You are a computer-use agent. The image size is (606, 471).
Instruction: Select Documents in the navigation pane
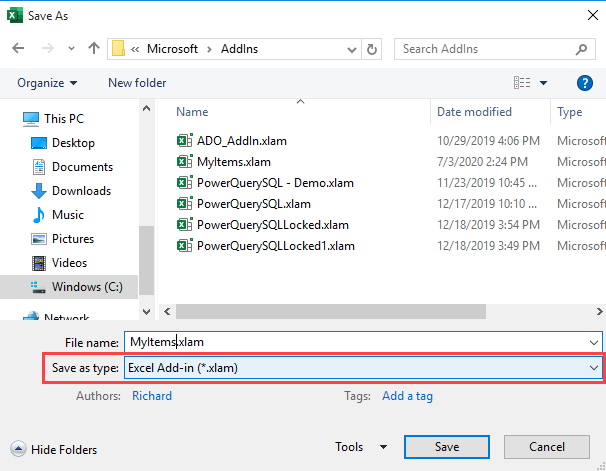point(82,167)
